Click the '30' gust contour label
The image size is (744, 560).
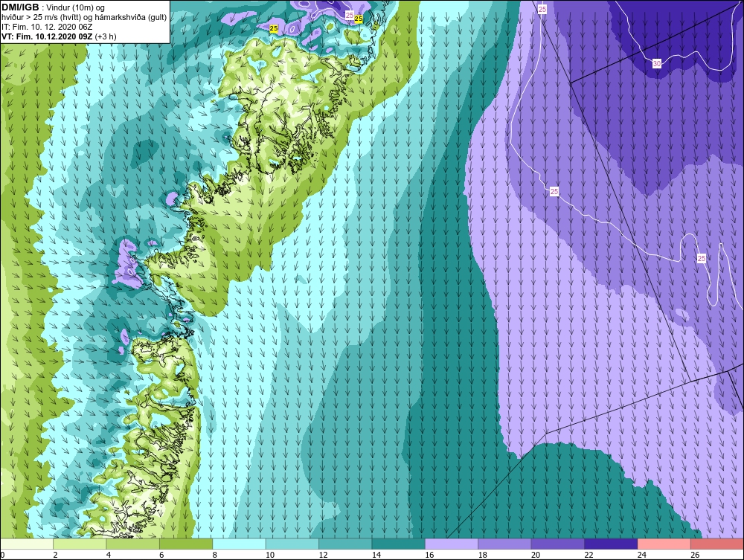(657, 63)
